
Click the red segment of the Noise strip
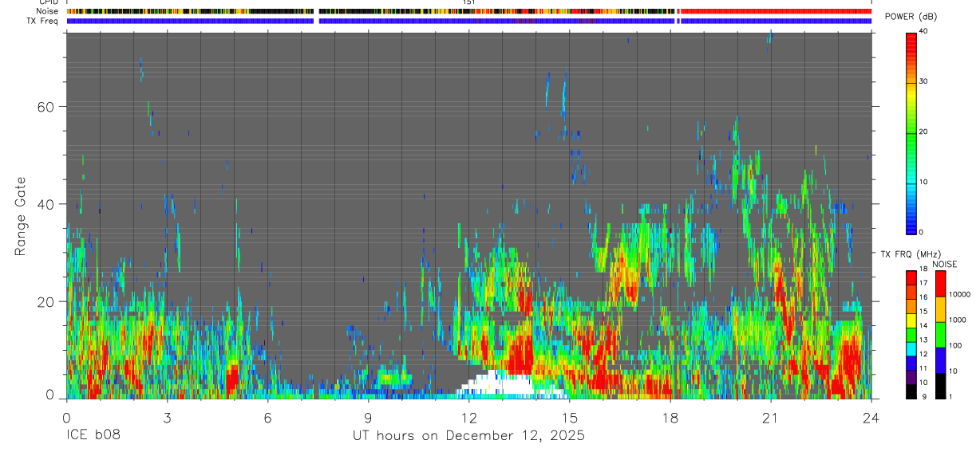776,11
